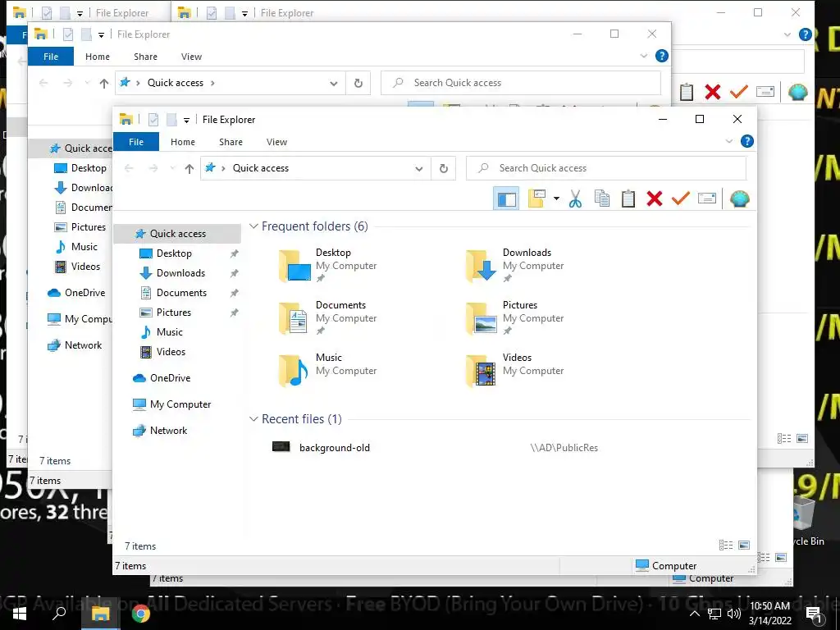This screenshot has width=840, height=630.
Task: Select Network in front window navigation tree
Action: pos(169,431)
